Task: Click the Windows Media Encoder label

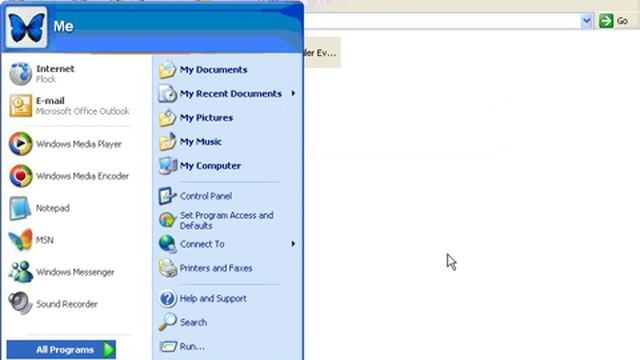Action: (82, 176)
